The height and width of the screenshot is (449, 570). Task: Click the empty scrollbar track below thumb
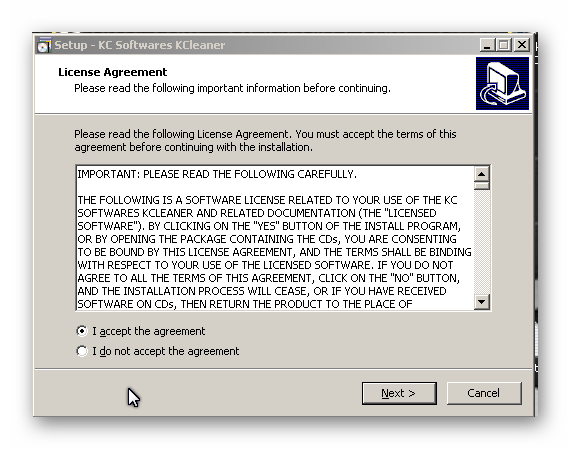point(482,242)
